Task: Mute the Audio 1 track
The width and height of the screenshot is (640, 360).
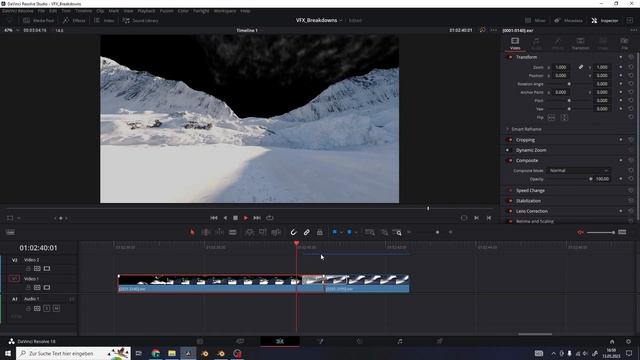Action: 56,309
